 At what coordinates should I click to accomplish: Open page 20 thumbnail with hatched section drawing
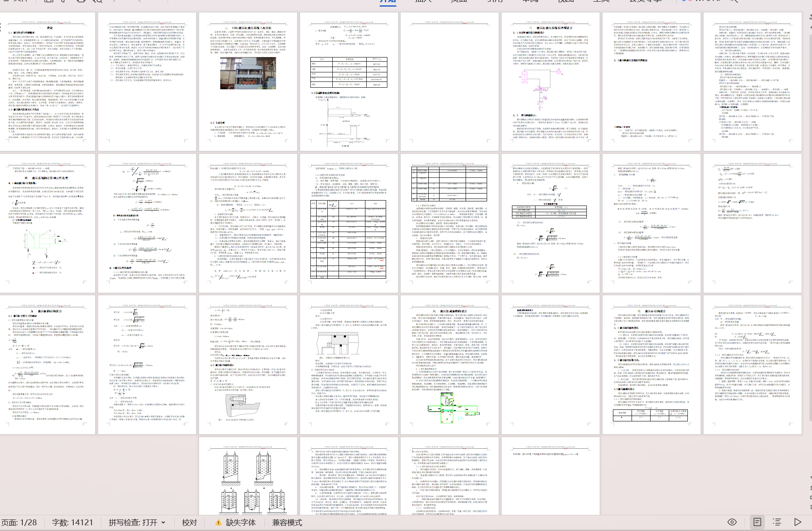[x=349, y=365]
